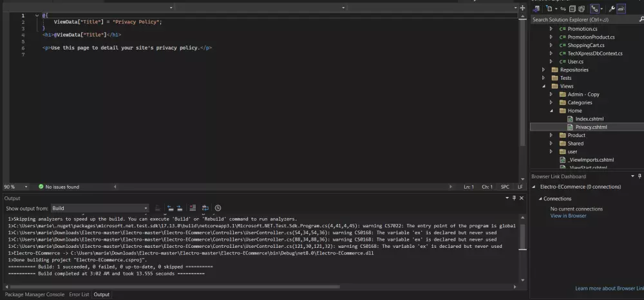Expand the Tests folder
This screenshot has height=300, width=644.
[544, 78]
